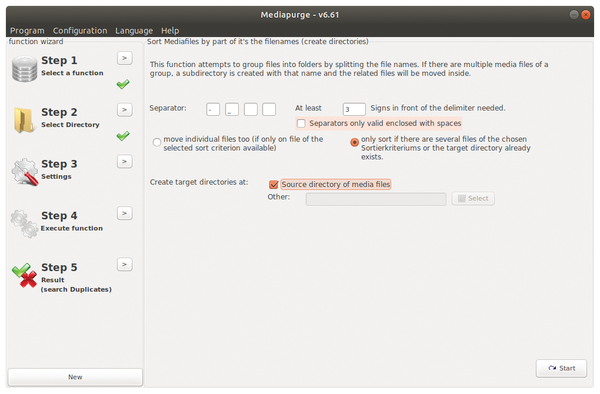Click the Step 1 database stack icon
Image resolution: width=600 pixels, height=394 pixels.
tap(24, 69)
